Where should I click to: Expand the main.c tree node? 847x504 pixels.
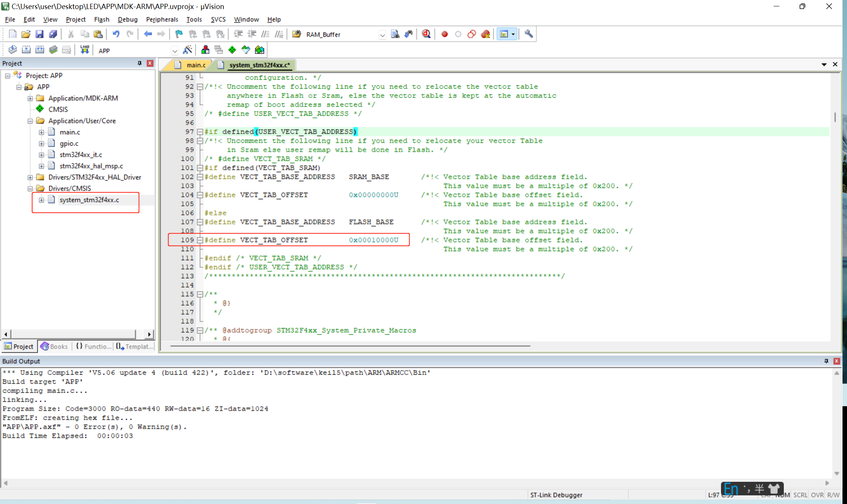click(x=42, y=132)
